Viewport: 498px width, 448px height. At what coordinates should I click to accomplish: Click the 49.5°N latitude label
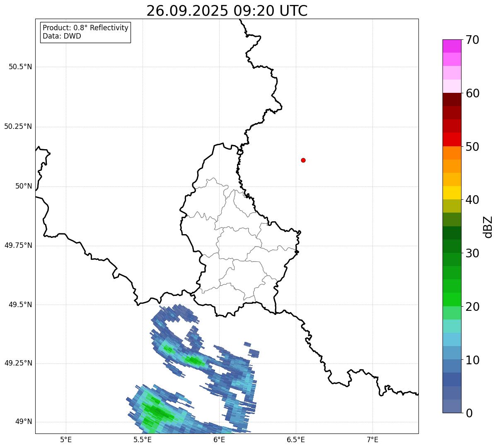[20, 305]
